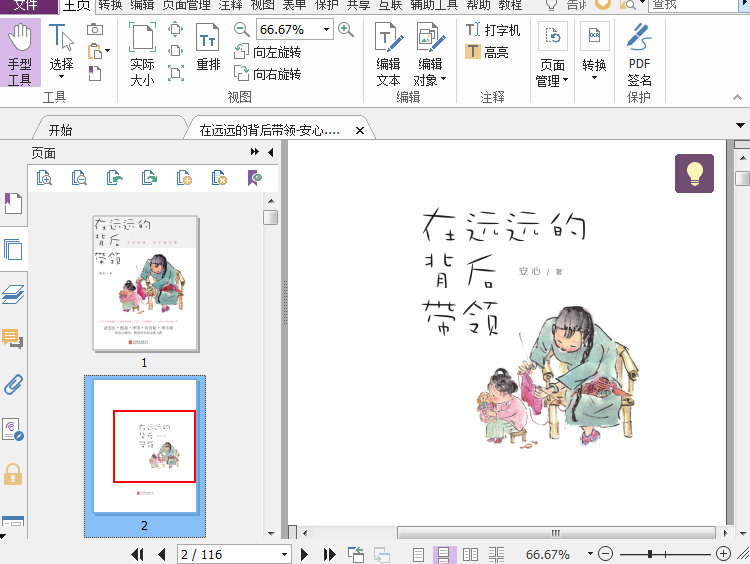Screen dimensions: 750x564
Task: Click the lightbulb tips icon on document
Action: pos(694,173)
